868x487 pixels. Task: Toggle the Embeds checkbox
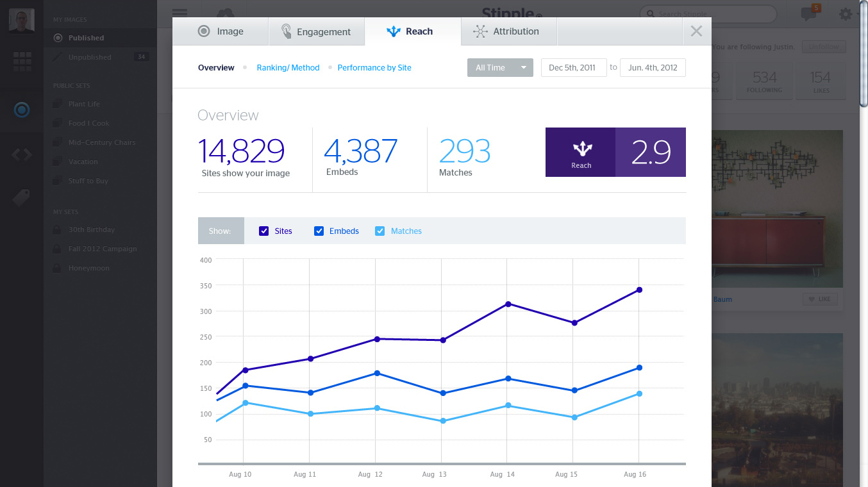(x=319, y=231)
